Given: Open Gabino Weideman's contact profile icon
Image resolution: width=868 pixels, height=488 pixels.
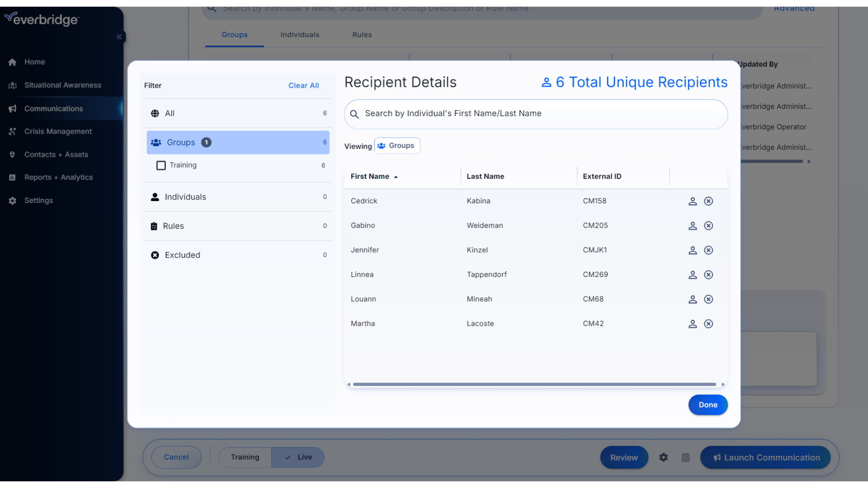Looking at the screenshot, I should tap(693, 225).
